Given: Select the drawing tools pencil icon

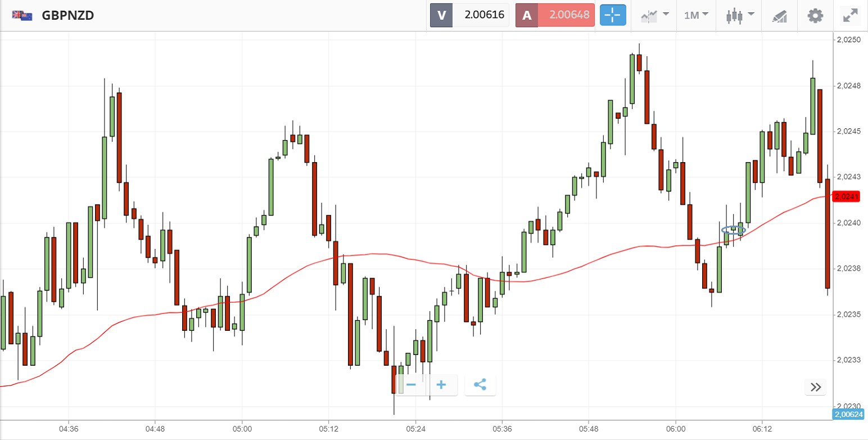Looking at the screenshot, I should tap(779, 15).
